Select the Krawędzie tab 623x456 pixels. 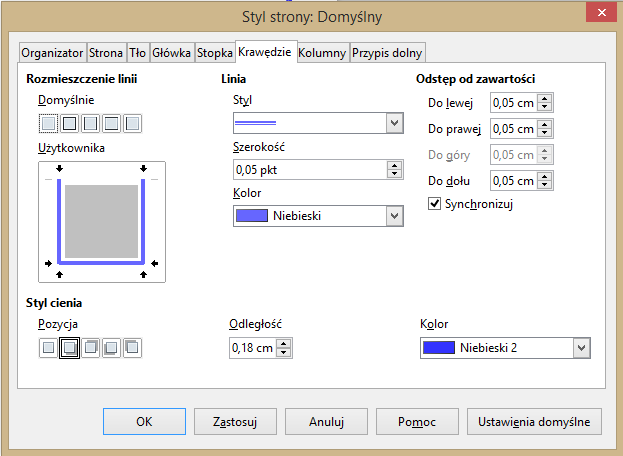(x=265, y=52)
